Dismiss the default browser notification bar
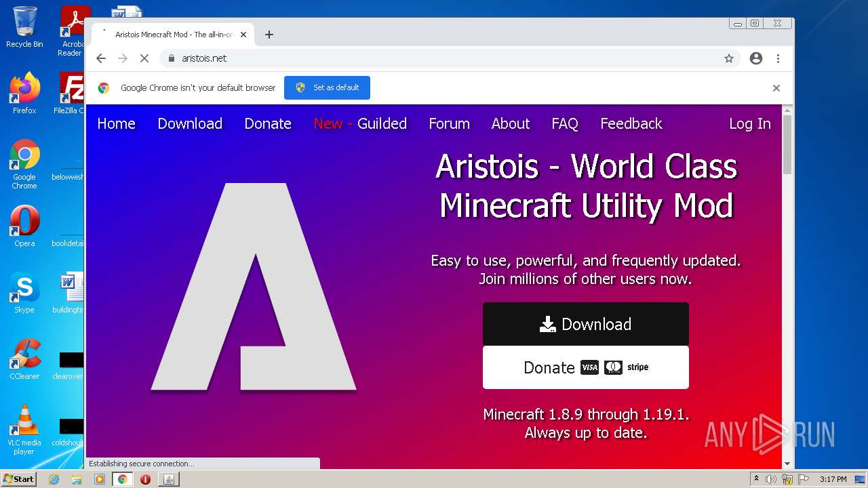 pos(776,88)
